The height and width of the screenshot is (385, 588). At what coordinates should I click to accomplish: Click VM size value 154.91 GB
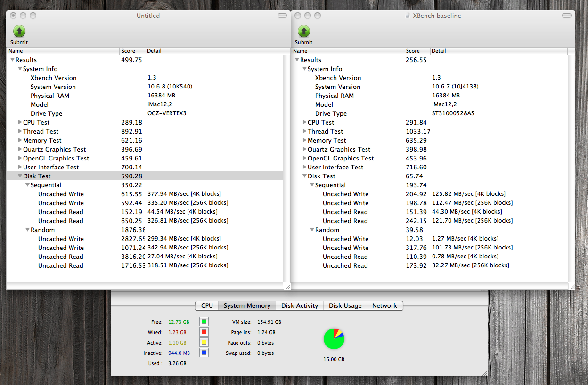tap(269, 322)
